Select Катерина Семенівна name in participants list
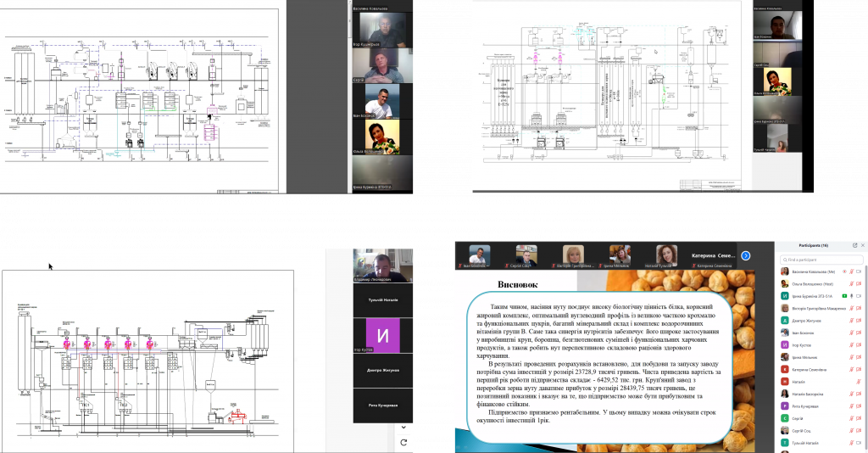Viewport: 868px width, 453px height. [809, 369]
